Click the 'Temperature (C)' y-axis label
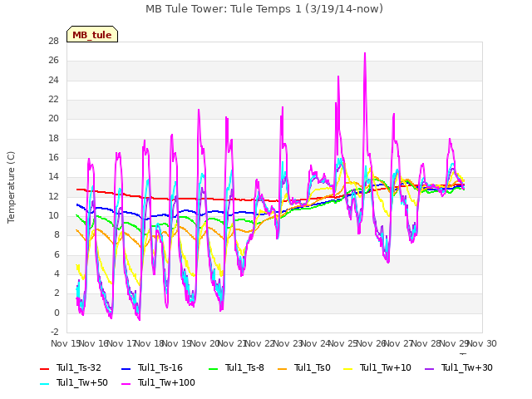 tap(11, 187)
